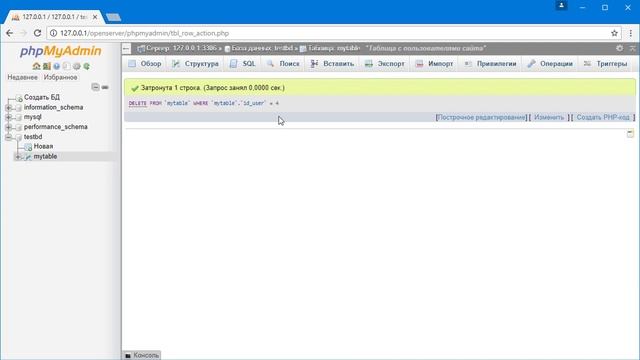Screen dimensions: 640x360
Task: Reload the navigation panel green icon
Action: tap(87, 66)
